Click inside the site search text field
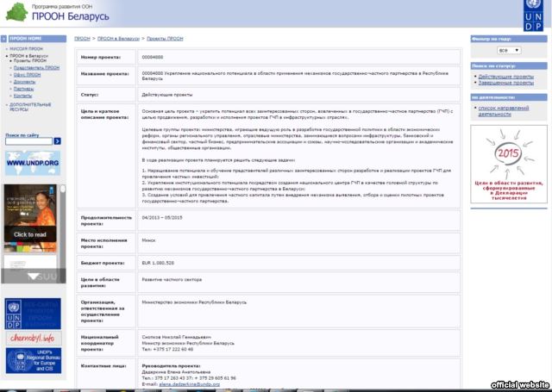Viewport: 552px width, 392px height. click(x=28, y=140)
